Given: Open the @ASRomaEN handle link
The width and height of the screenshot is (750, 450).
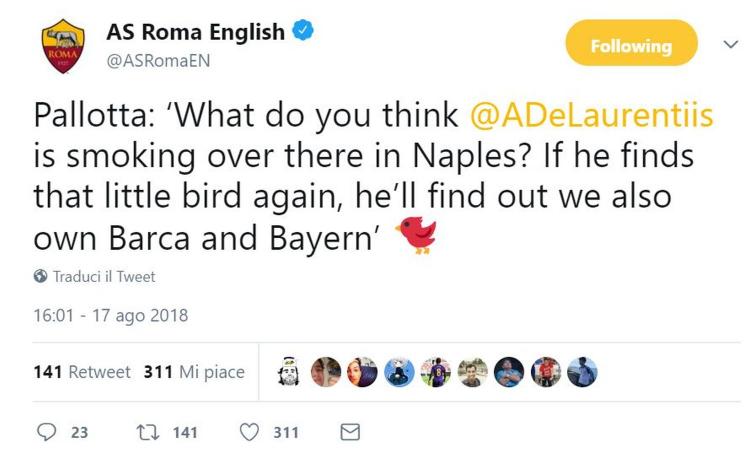Looking at the screenshot, I should (159, 59).
